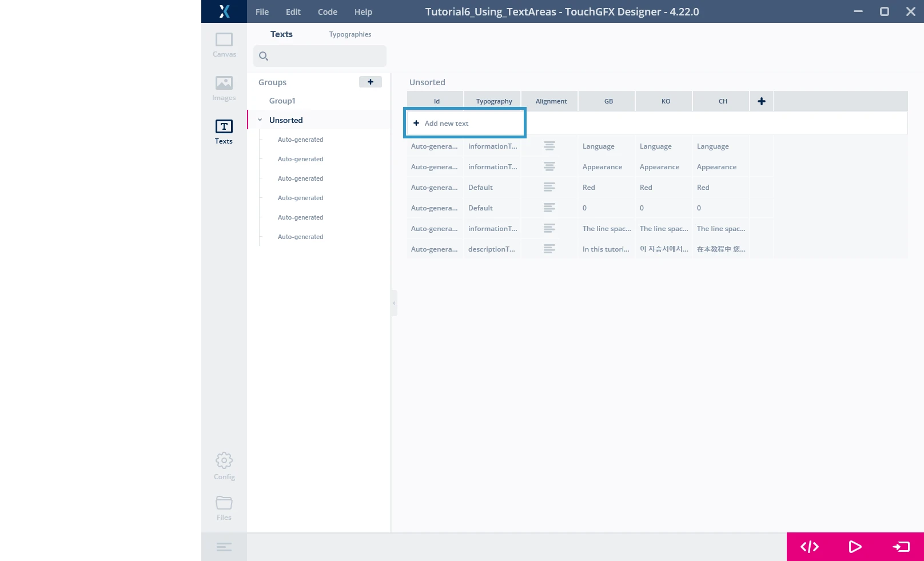
Task: Click the Generate Code button
Action: click(809, 547)
